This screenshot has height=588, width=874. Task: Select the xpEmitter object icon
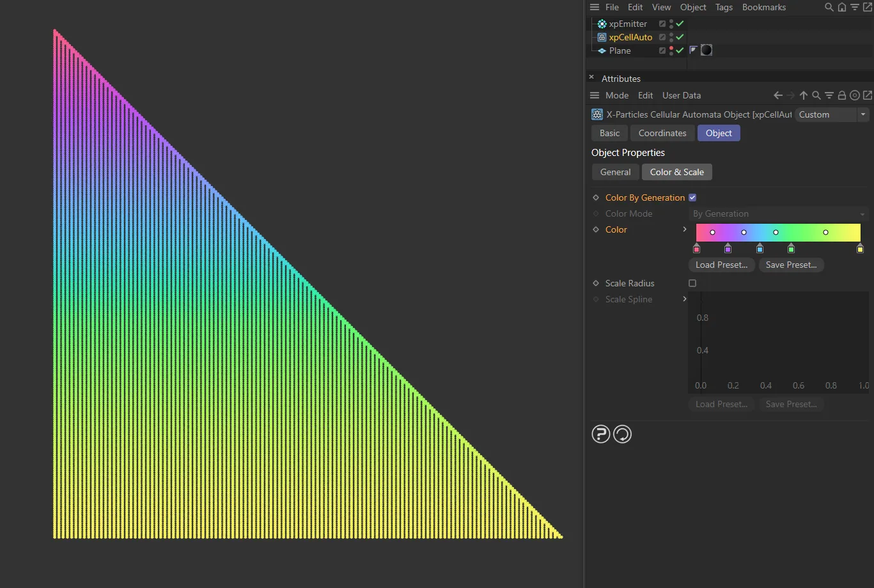click(601, 24)
